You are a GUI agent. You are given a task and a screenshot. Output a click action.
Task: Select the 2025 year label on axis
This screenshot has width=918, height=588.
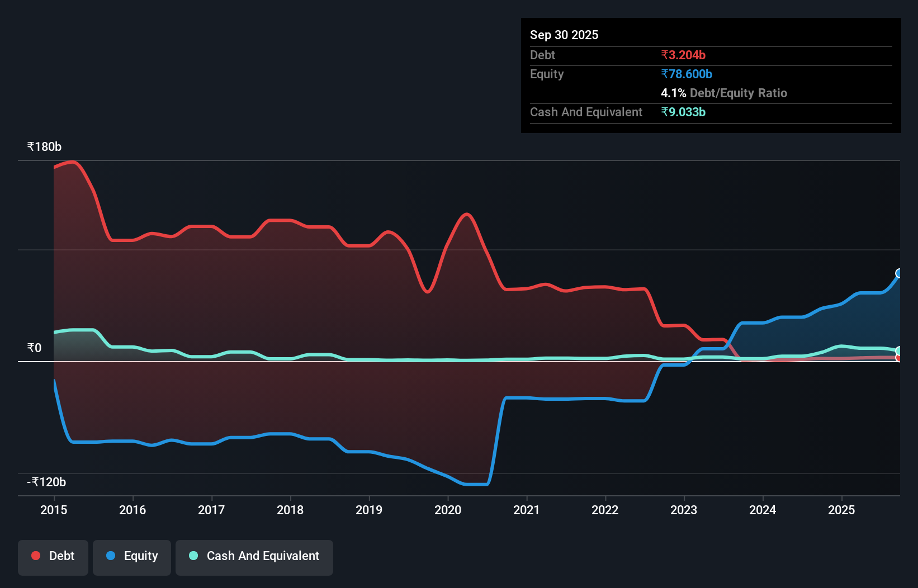point(842,510)
